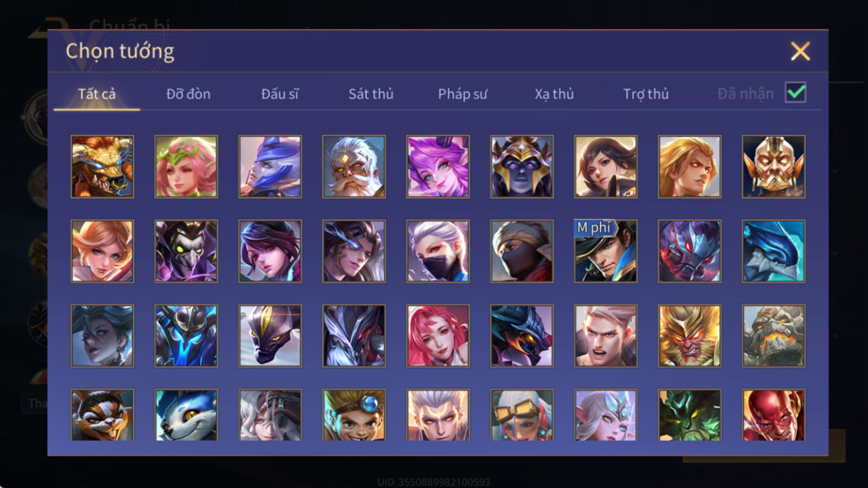Select the hero with 'M phí' badge

(x=606, y=251)
